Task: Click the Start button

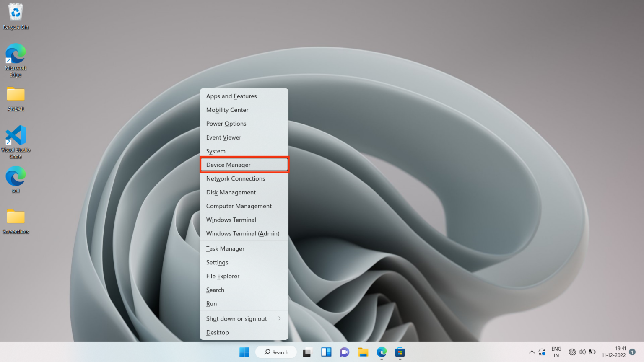Action: pos(244,352)
